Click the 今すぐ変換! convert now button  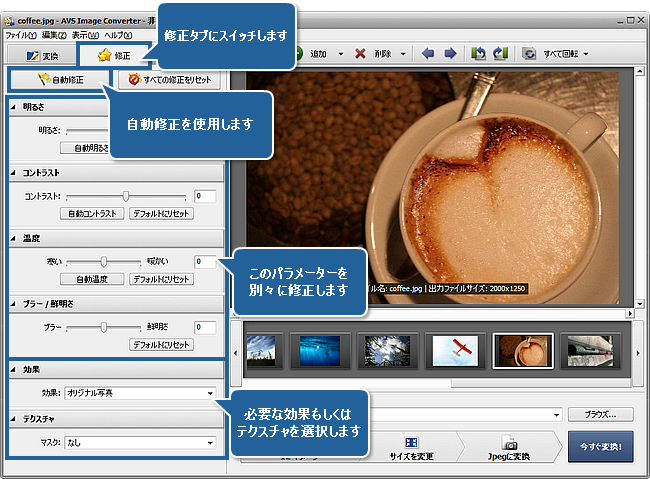coord(600,446)
